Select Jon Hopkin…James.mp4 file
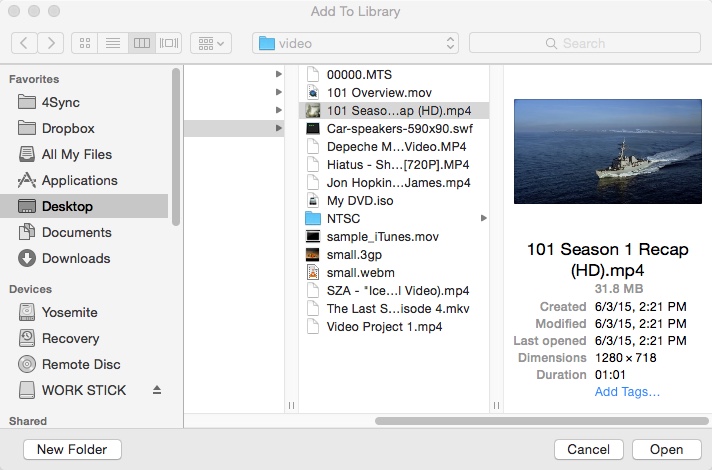Screen dimensions: 712x470 (394, 183)
